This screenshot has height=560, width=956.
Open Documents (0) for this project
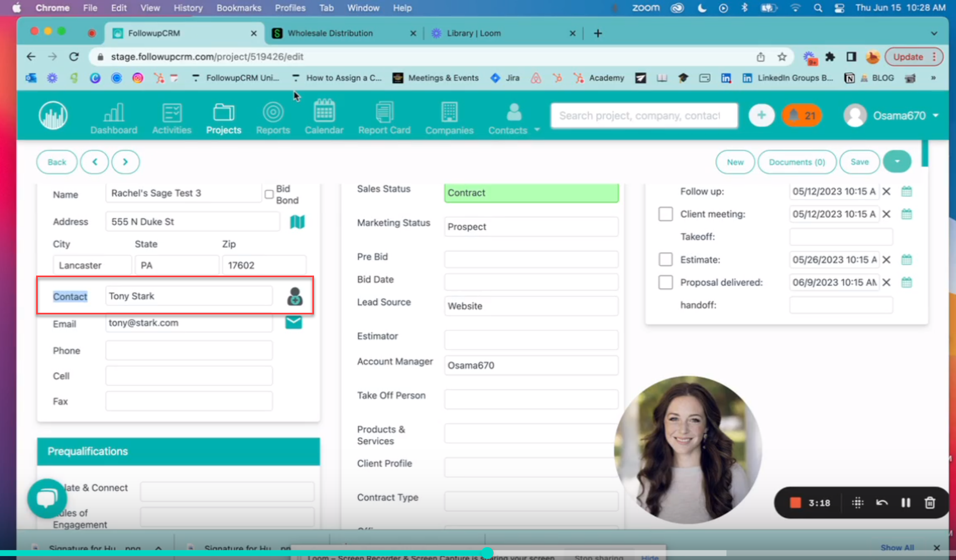pyautogui.click(x=797, y=162)
